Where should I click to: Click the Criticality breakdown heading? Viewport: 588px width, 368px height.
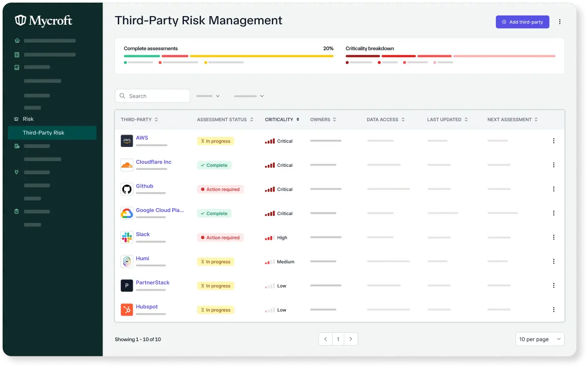tap(370, 49)
